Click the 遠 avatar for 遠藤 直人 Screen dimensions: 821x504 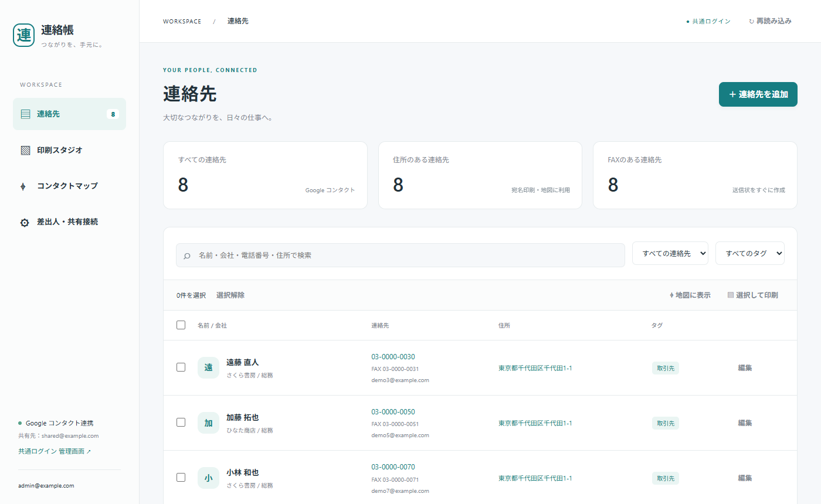[x=208, y=367]
